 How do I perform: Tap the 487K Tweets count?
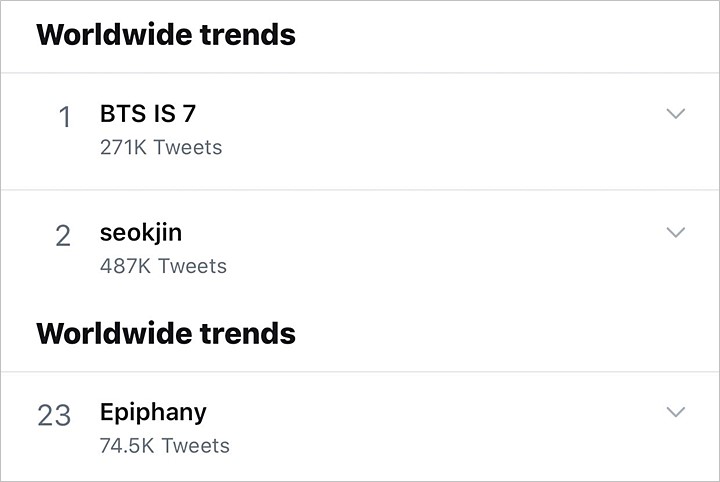(163, 266)
